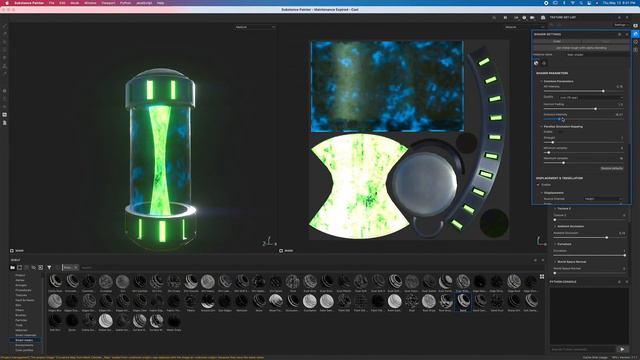Click the pause rendering icon in top toolbar
This screenshot has width=640, height=360.
coord(505,18)
